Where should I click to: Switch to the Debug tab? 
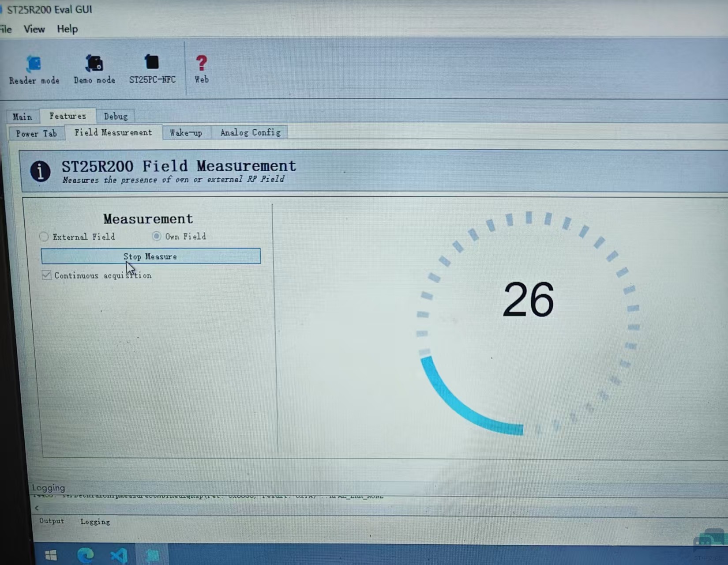click(116, 116)
